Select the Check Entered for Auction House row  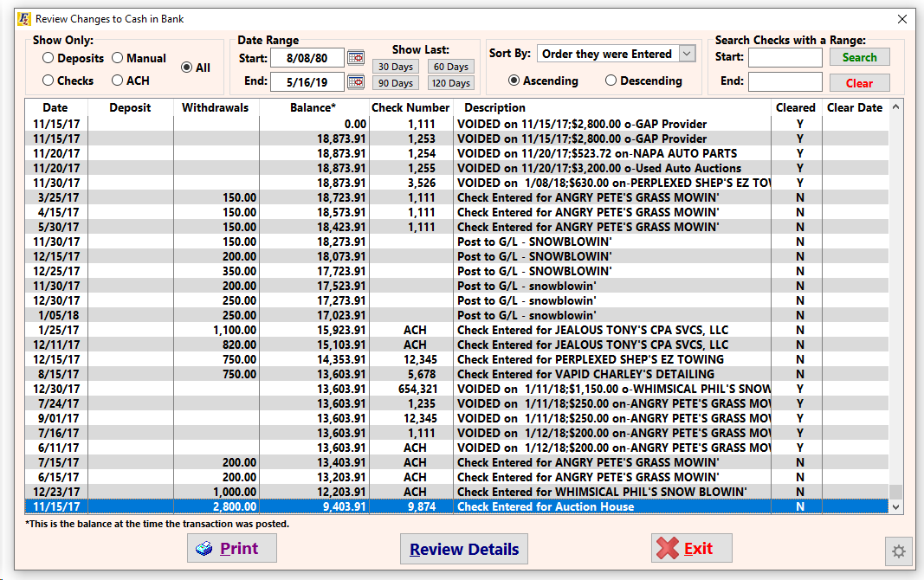coord(456,507)
